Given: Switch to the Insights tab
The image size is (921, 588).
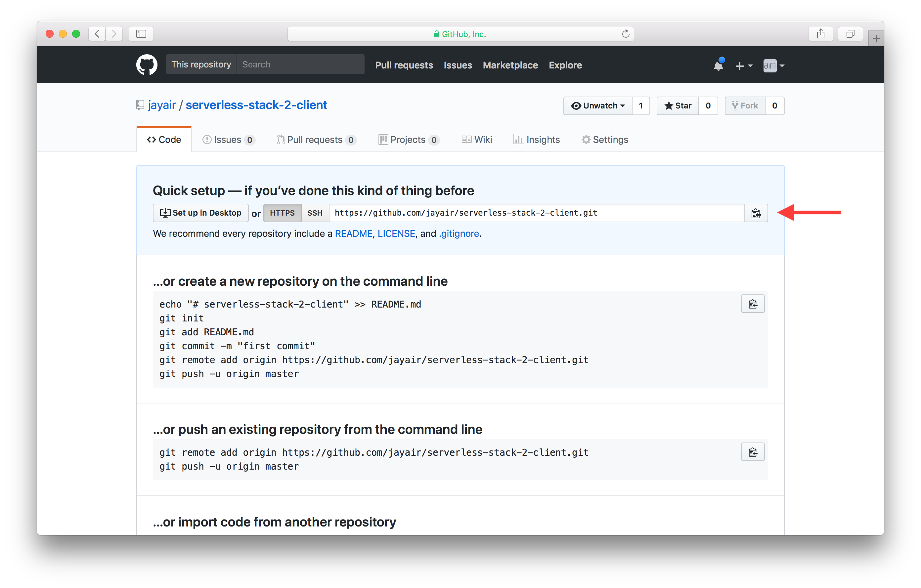Looking at the screenshot, I should (x=536, y=140).
